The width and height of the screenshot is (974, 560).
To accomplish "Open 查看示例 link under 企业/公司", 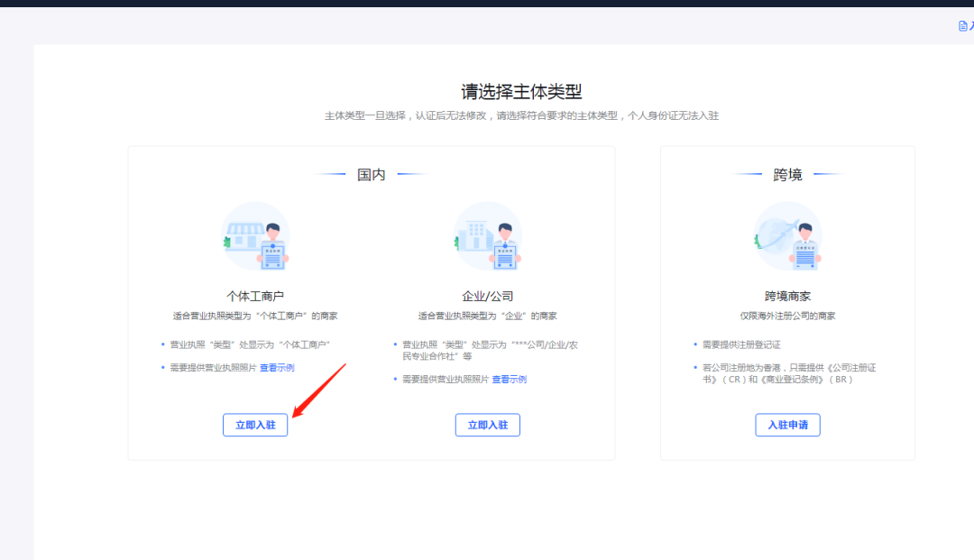I will 509,380.
